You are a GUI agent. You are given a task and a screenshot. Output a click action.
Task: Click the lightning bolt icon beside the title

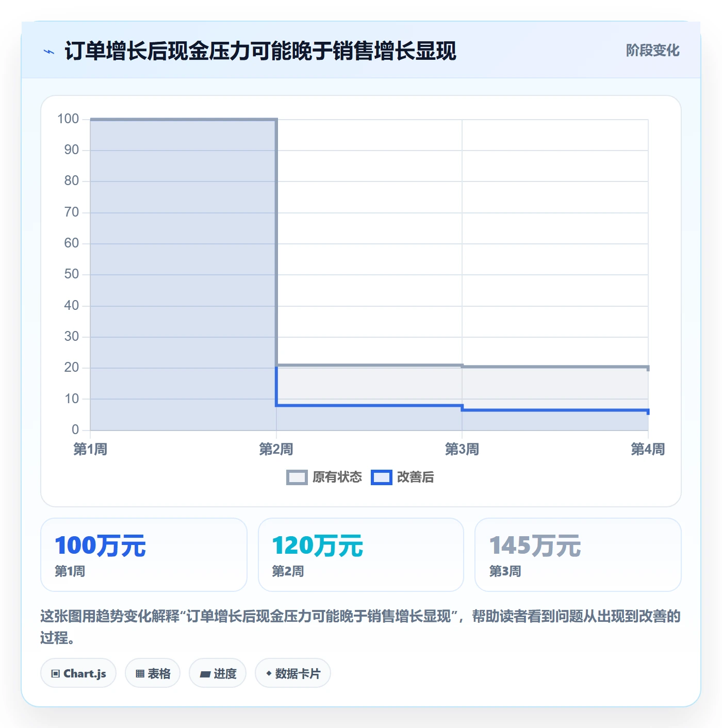[x=49, y=52]
